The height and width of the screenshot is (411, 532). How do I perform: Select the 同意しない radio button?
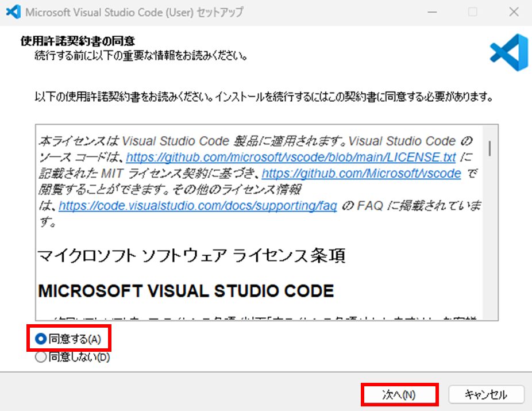[x=40, y=357]
